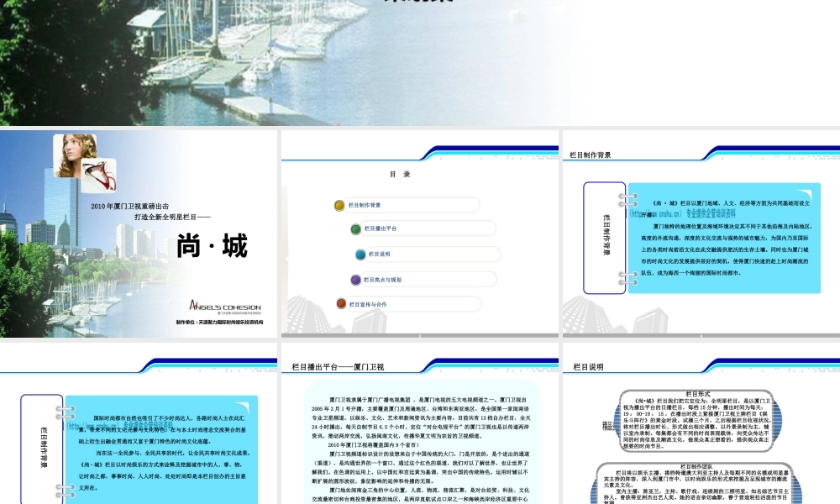Click the 2010年厦门卫视重磅出击 line

(x=130, y=206)
